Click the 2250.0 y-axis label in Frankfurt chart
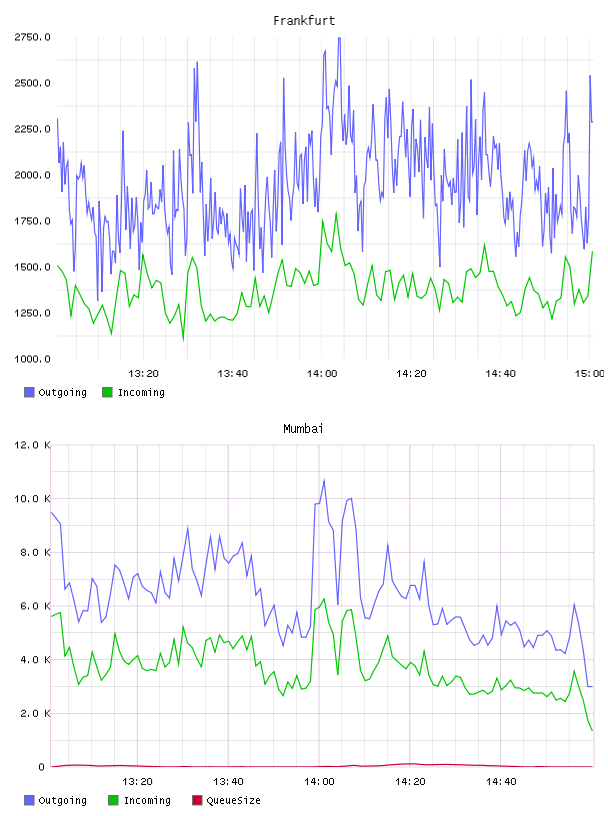The image size is (608, 816). (32, 129)
